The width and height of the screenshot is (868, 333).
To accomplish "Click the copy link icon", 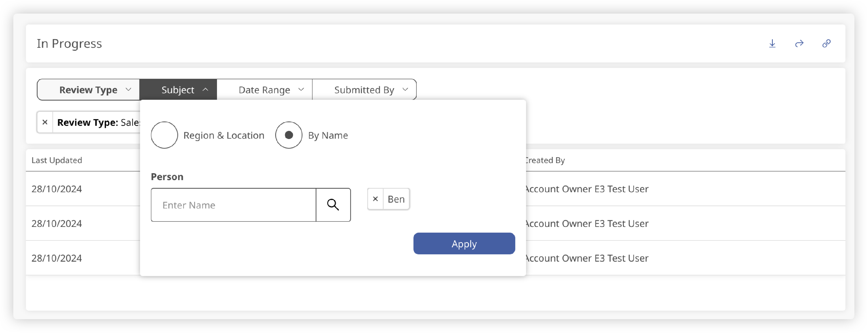I will [826, 43].
